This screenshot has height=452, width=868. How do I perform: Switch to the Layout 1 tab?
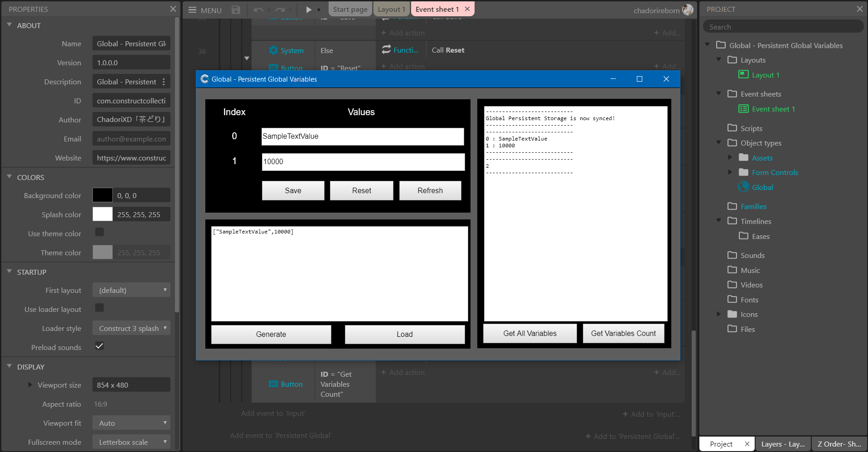[x=392, y=9]
